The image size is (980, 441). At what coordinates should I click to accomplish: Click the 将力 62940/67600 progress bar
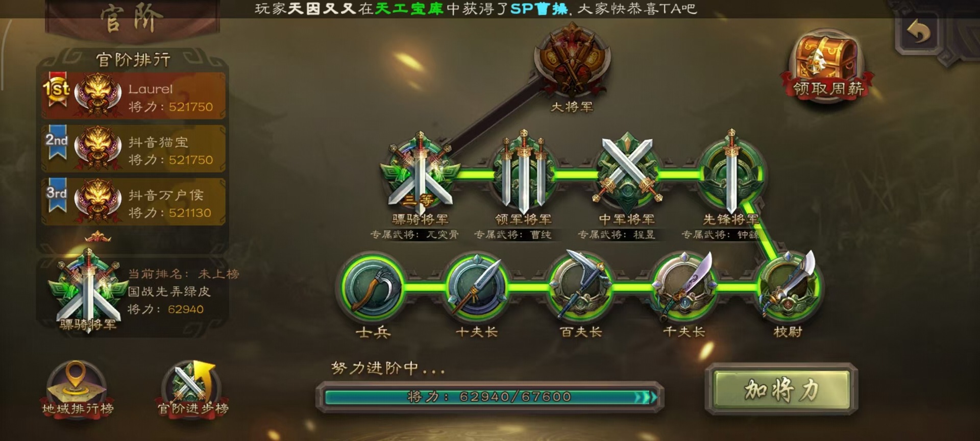[490, 397]
